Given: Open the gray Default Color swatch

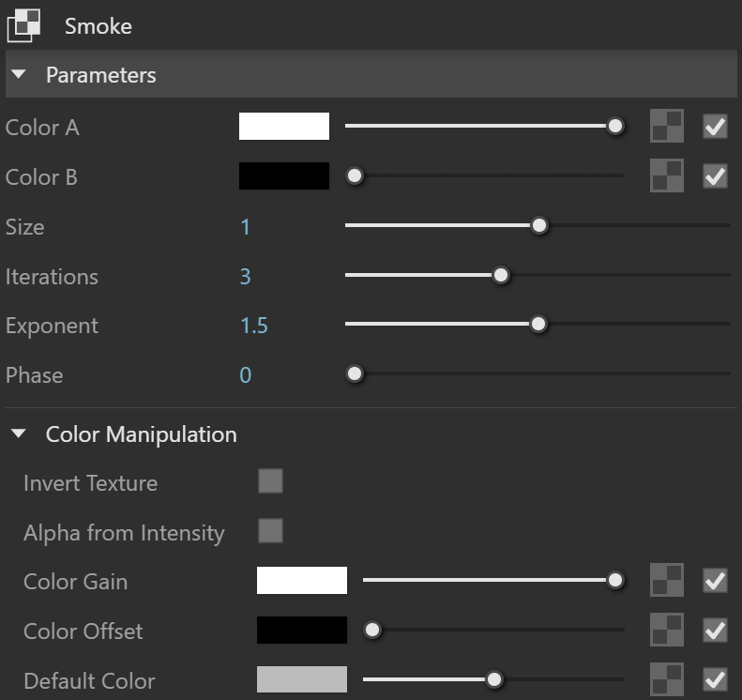Looking at the screenshot, I should pyautogui.click(x=302, y=679).
